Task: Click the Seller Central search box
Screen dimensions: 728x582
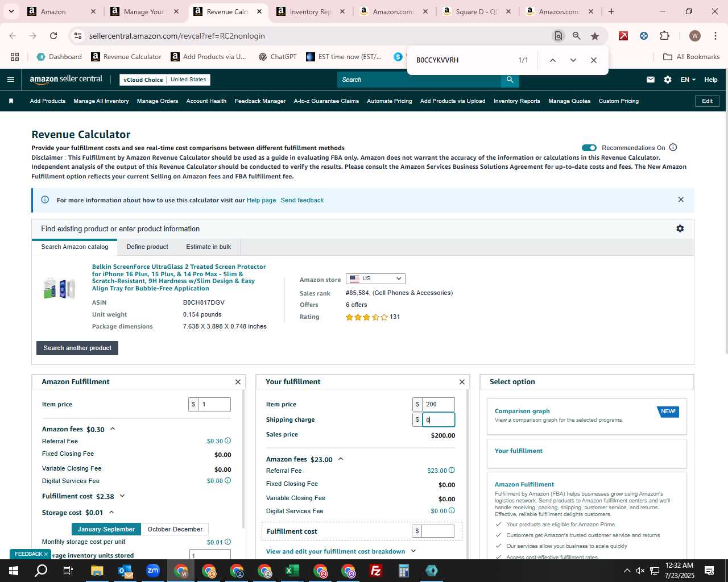Action: point(419,80)
